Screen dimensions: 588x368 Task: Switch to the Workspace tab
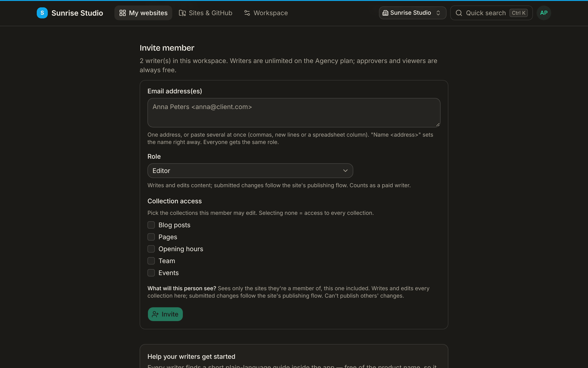[x=266, y=13]
